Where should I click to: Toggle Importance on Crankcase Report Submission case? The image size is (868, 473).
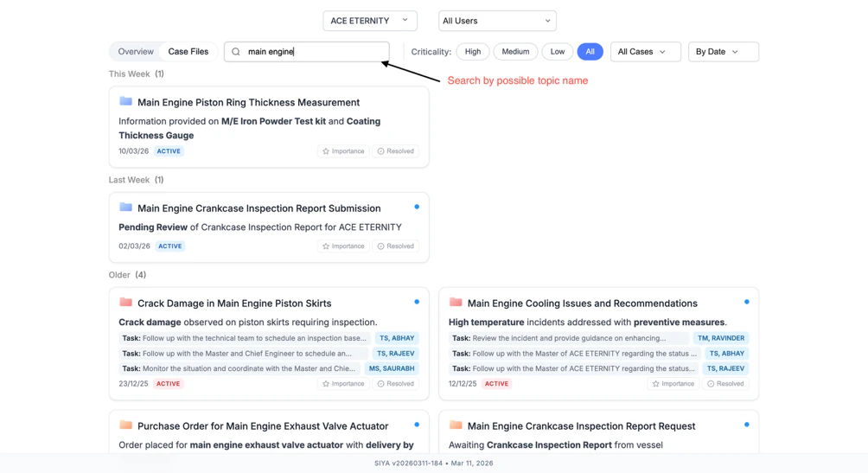click(343, 246)
